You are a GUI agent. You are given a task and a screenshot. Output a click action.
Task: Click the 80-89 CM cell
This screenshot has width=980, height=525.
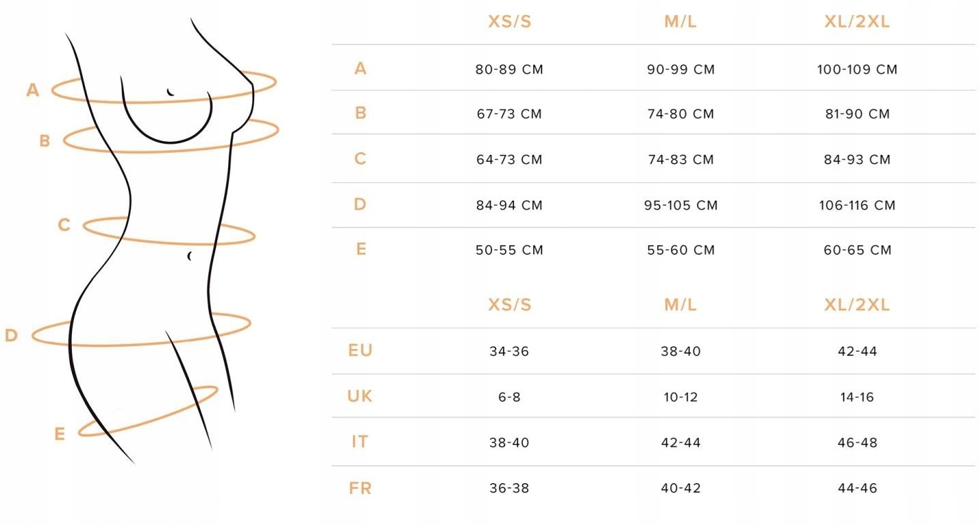[509, 69]
